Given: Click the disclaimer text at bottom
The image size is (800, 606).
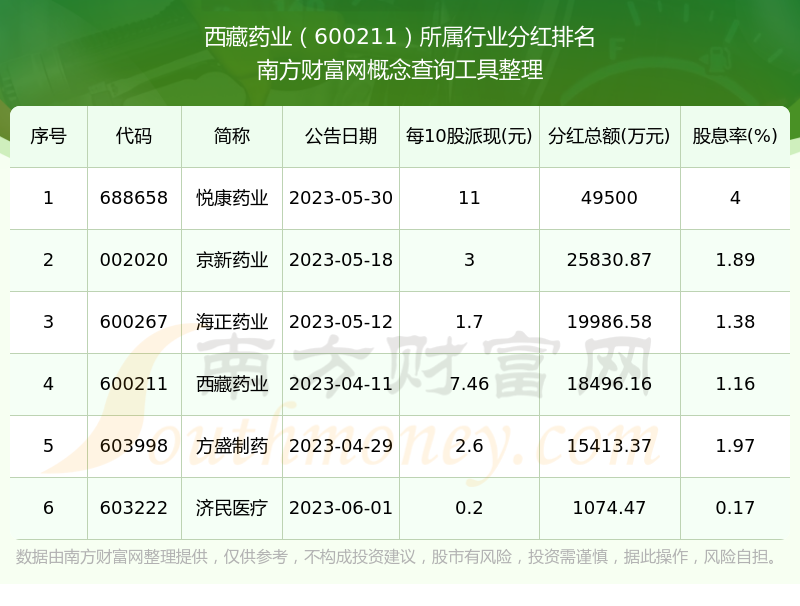Looking at the screenshot, I should point(396,557).
